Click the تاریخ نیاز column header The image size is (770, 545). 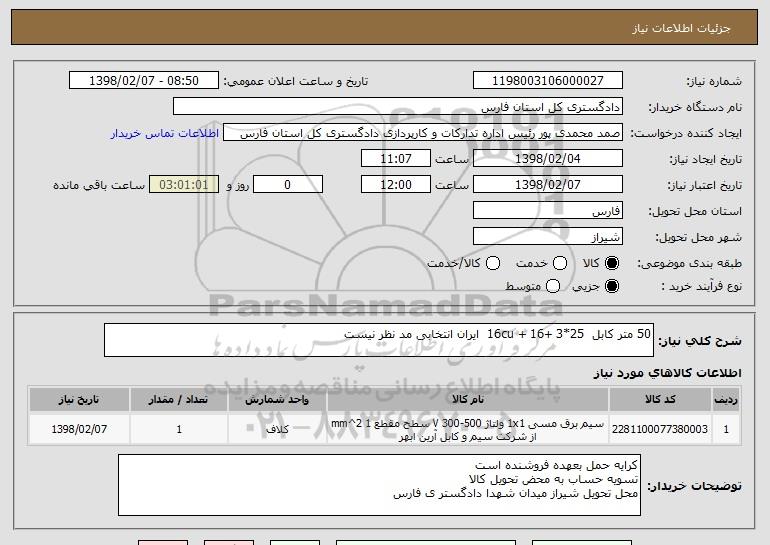pyautogui.click(x=79, y=400)
